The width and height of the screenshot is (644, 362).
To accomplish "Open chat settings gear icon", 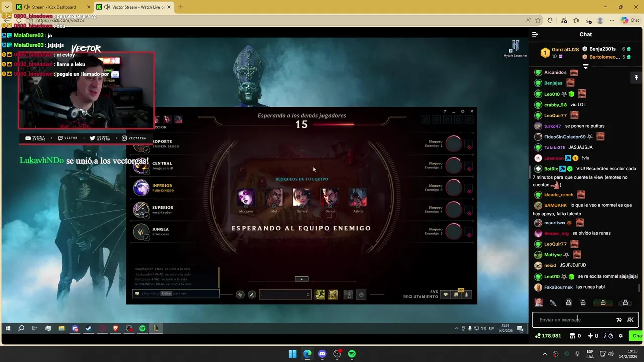I will point(621,336).
